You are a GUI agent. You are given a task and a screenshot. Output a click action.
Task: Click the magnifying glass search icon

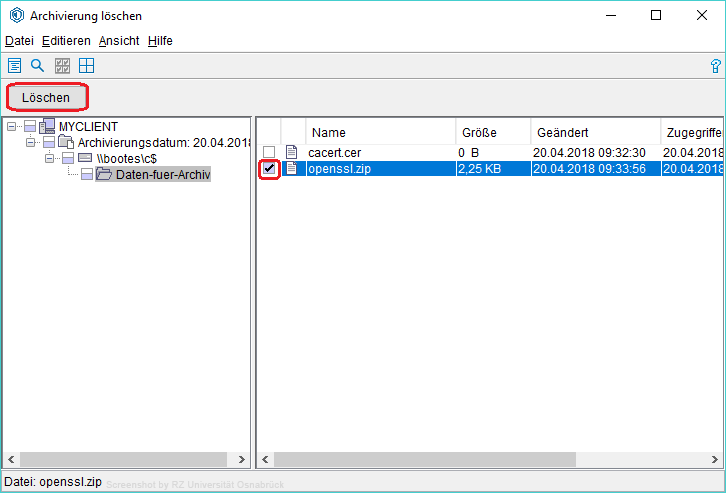(x=38, y=66)
